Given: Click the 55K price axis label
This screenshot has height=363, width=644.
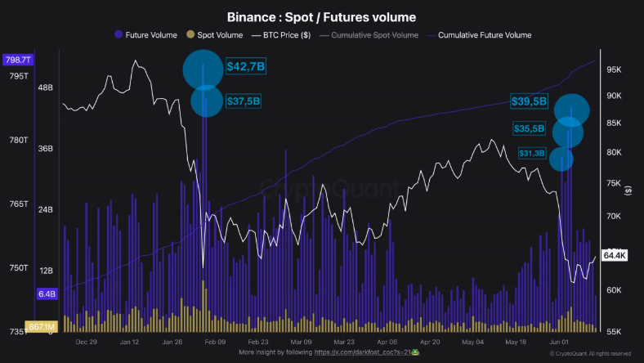Looking at the screenshot, I should click(614, 331).
